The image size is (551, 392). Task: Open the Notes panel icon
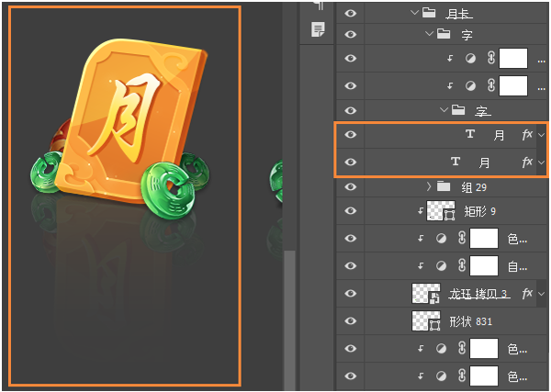tap(319, 29)
